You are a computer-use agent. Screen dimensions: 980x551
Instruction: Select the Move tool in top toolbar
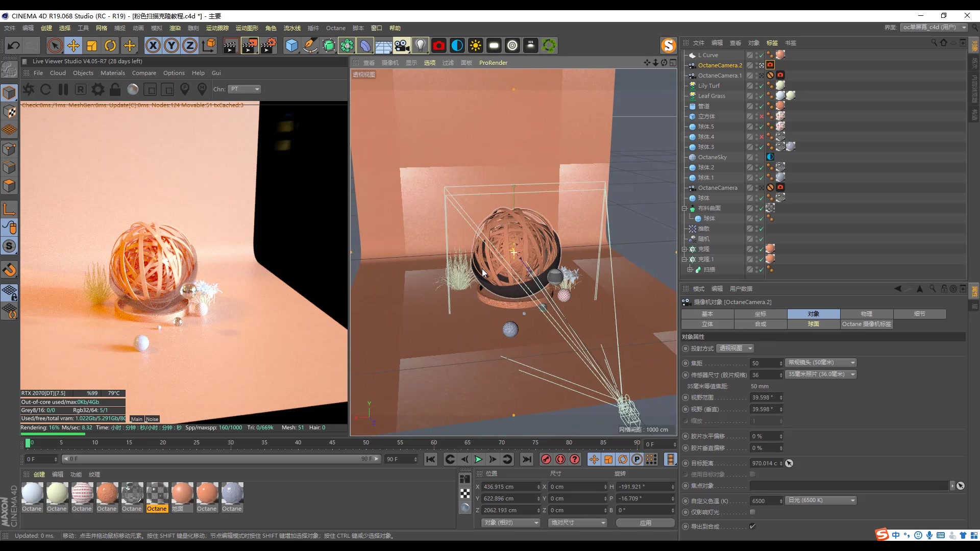coord(73,46)
